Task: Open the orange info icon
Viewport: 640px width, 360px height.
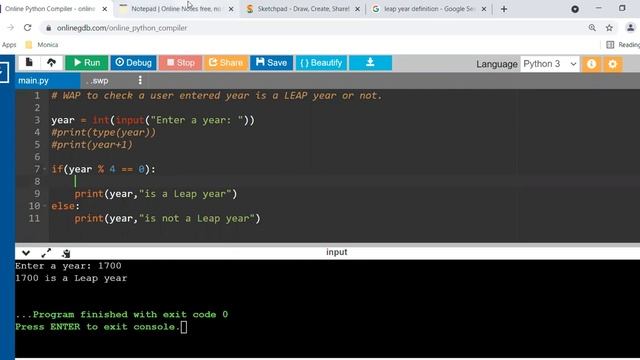Action: 591,64
